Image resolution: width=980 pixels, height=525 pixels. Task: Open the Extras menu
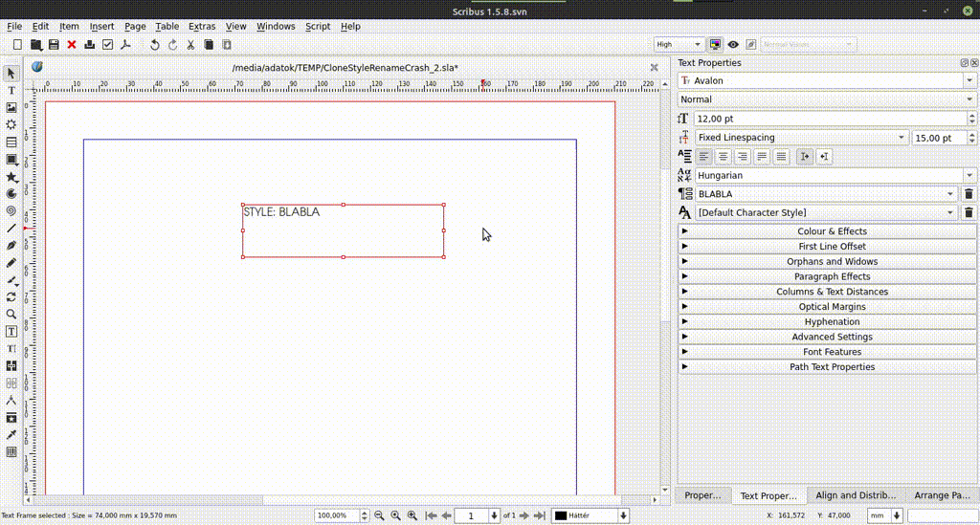(x=202, y=27)
